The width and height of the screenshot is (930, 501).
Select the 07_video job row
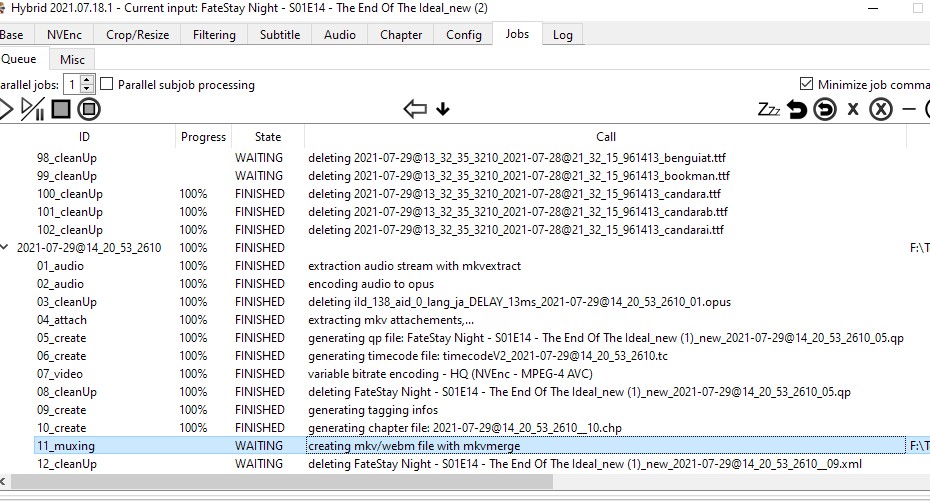[60, 374]
